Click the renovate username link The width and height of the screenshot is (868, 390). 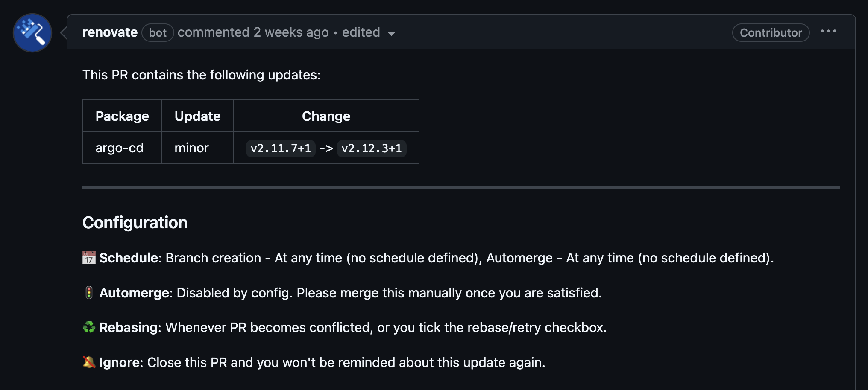point(110,32)
